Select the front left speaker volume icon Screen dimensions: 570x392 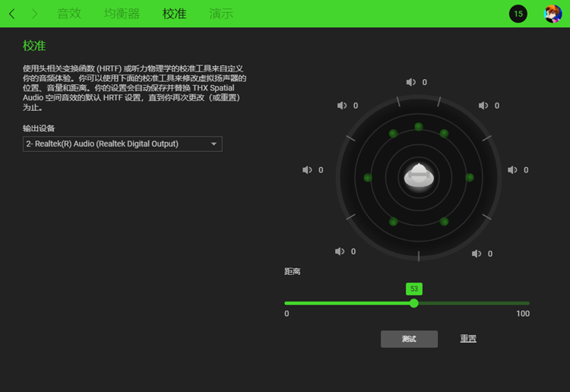(x=342, y=106)
